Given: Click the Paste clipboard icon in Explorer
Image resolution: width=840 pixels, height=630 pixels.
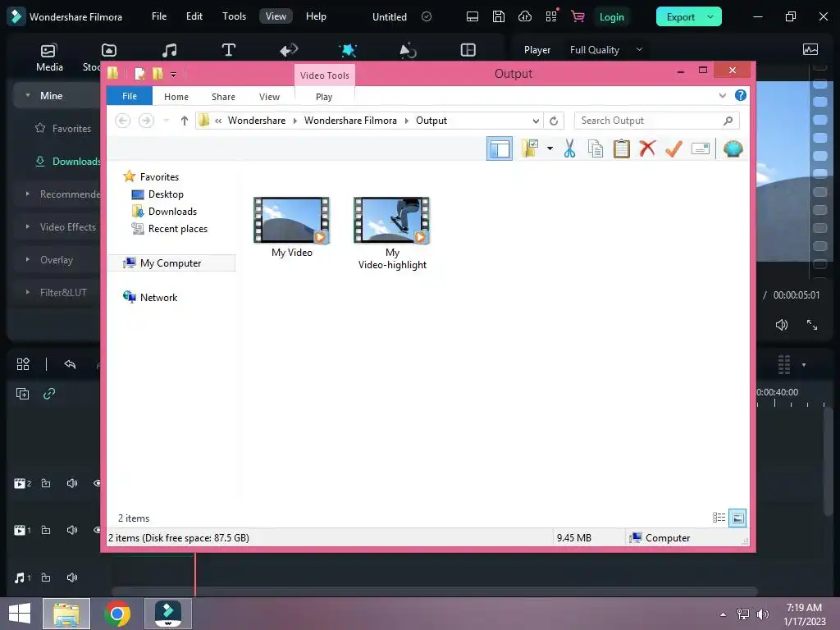Looking at the screenshot, I should point(622,149).
